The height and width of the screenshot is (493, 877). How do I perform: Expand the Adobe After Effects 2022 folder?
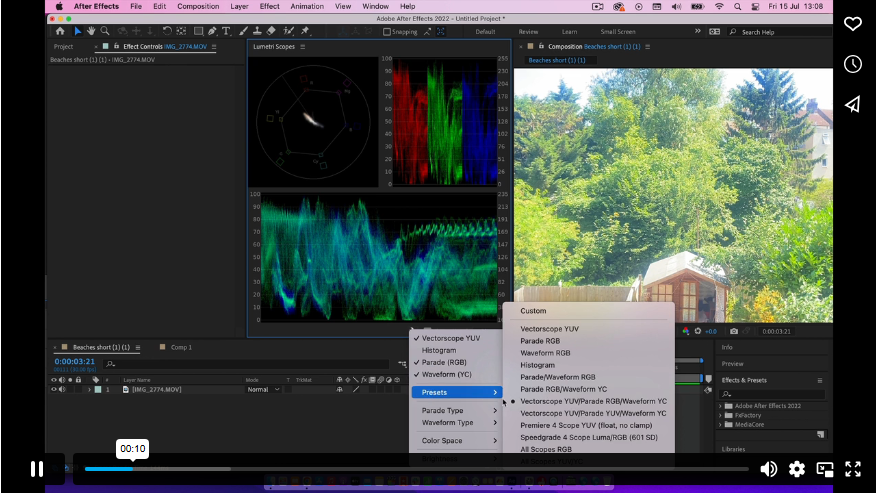coord(720,406)
